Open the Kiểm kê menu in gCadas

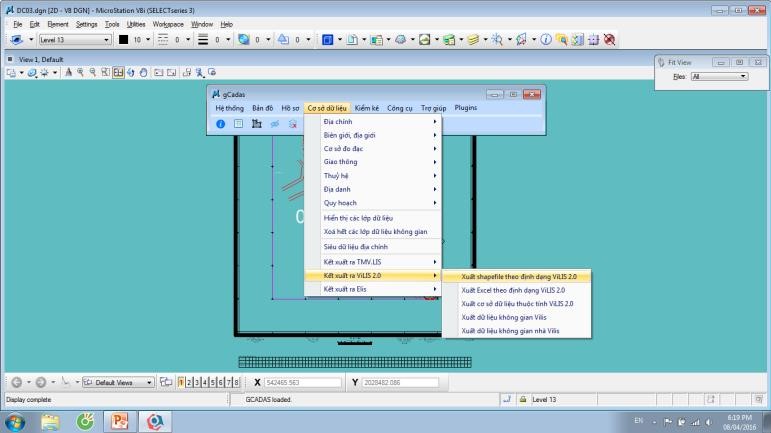tap(365, 106)
